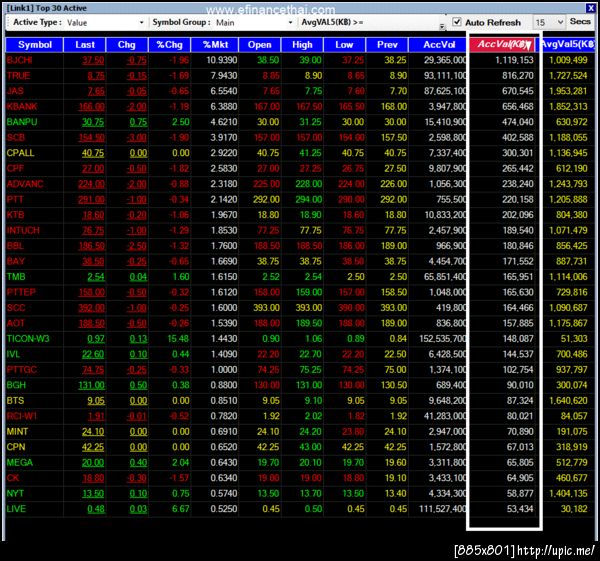Select the SCC symbol row
600x561 pixels.
pyautogui.click(x=300, y=308)
